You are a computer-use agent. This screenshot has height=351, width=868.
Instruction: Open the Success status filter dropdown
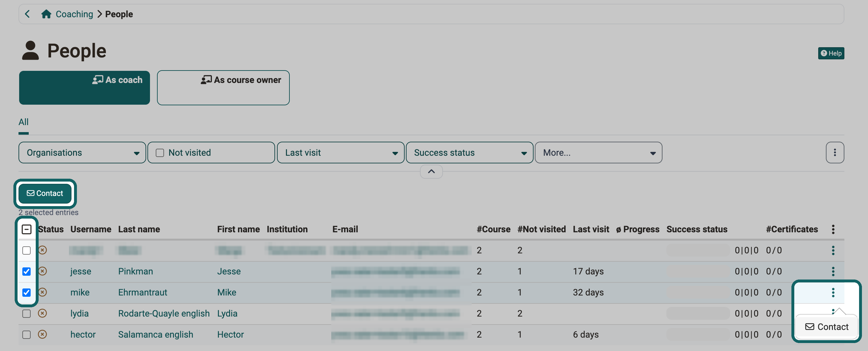469,153
